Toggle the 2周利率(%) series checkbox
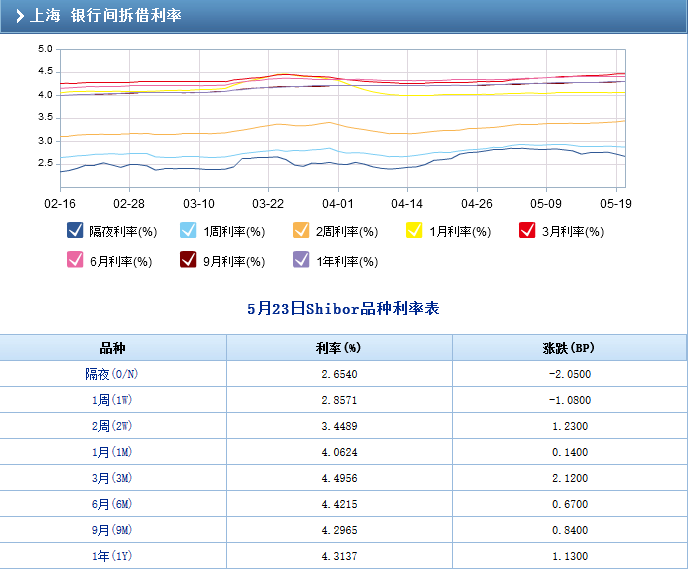Image resolution: width=688 pixels, height=569 pixels. tap(301, 230)
